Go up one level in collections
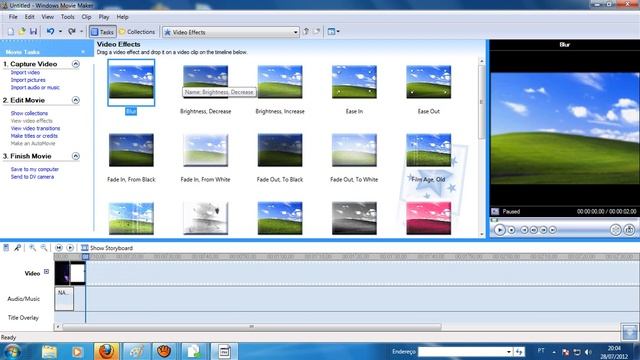640x360 pixels. (306, 31)
